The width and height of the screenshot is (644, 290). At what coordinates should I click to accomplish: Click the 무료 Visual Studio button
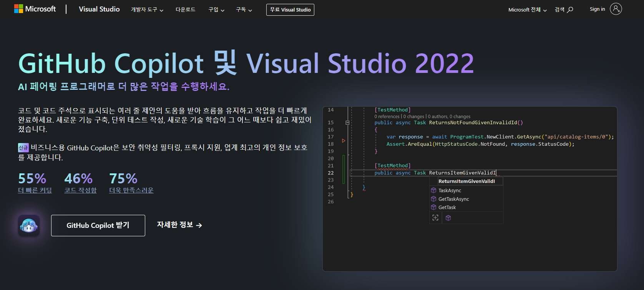290,10
